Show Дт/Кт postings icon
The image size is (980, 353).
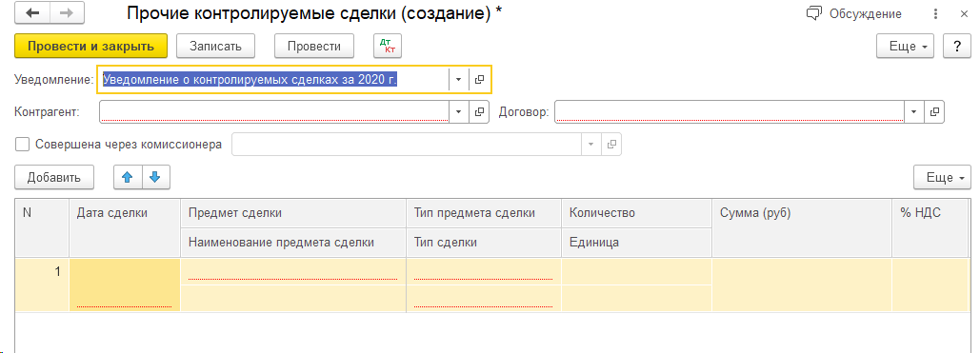(x=388, y=47)
